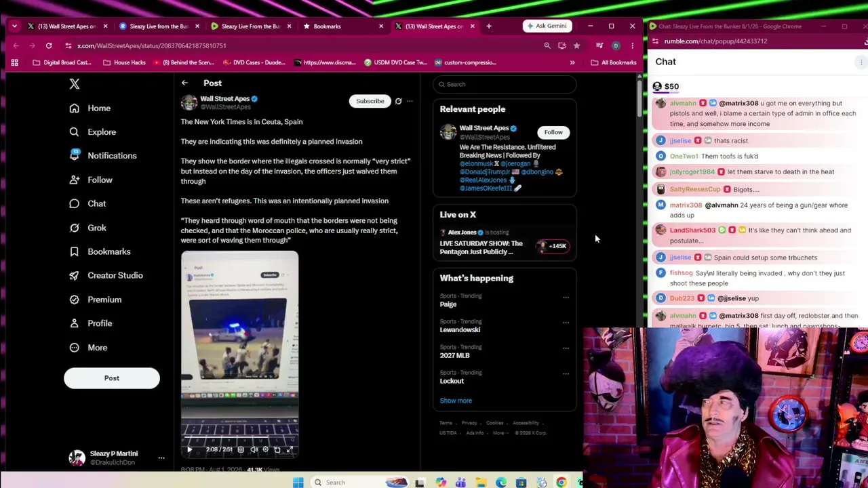This screenshot has width=868, height=488.
Task: Open options for Lockout trend
Action: click(566, 374)
